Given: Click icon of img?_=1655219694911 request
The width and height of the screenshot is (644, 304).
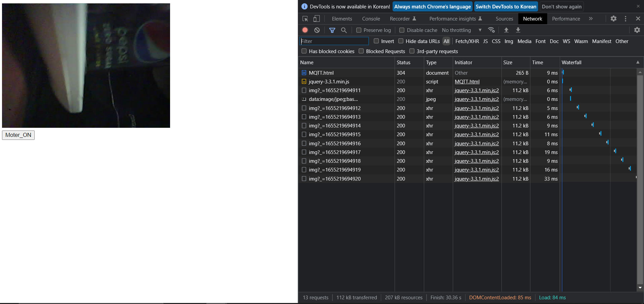Looking at the screenshot, I should (304, 90).
